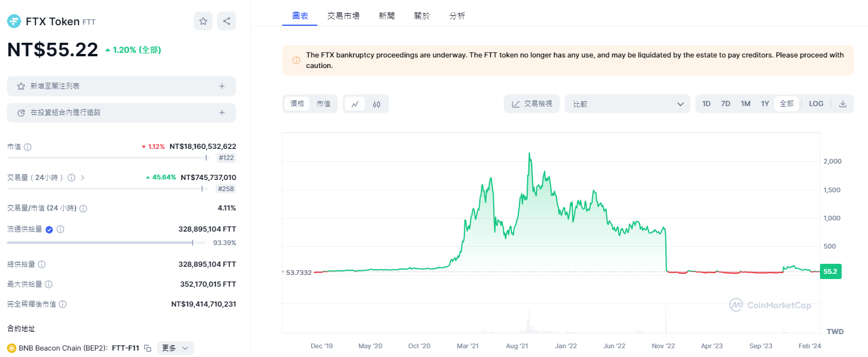The image size is (868, 357).
Task: Expand the 更多 contracts dropdown
Action: tap(175, 348)
